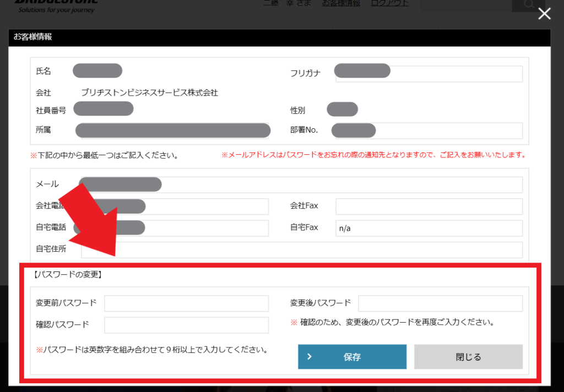
Task: Focus the 自宅住所 address field
Action: (x=301, y=249)
